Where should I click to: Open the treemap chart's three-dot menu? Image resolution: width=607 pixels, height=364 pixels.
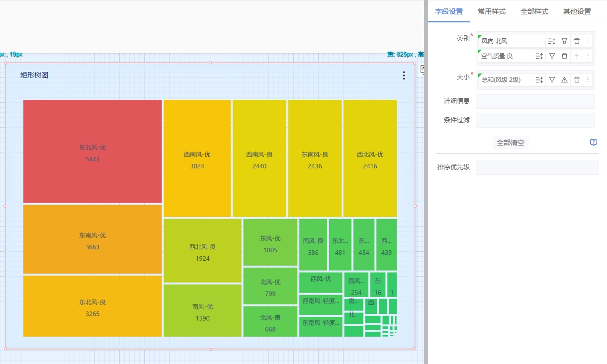click(x=404, y=75)
